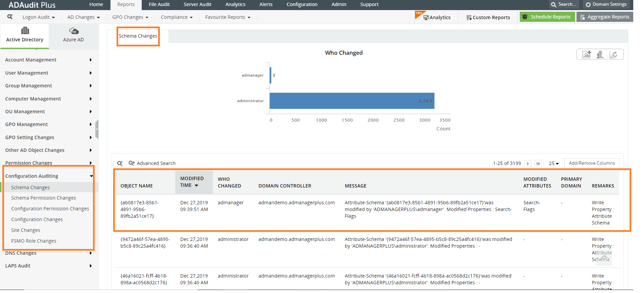
Task: Click object name '{9472a46f-57ea-4895-b5c8-89c25a4fc416}'
Action: click(x=145, y=243)
